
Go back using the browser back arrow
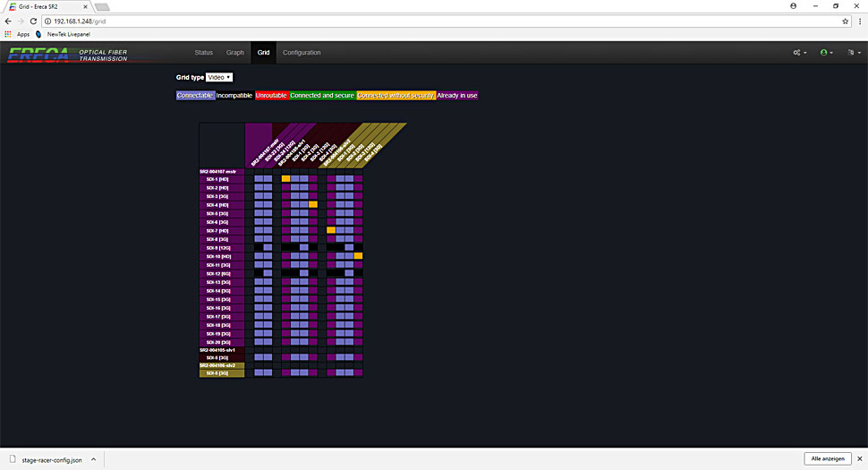coord(8,21)
